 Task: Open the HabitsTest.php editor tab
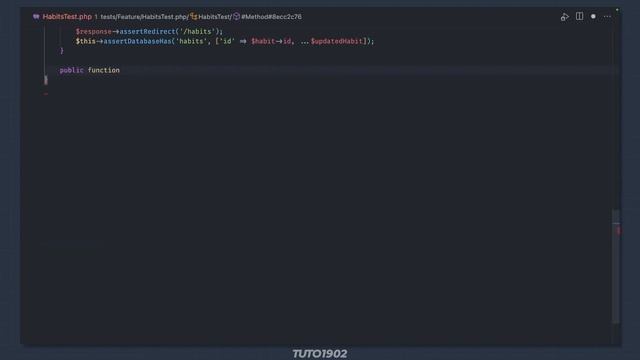click(x=67, y=17)
